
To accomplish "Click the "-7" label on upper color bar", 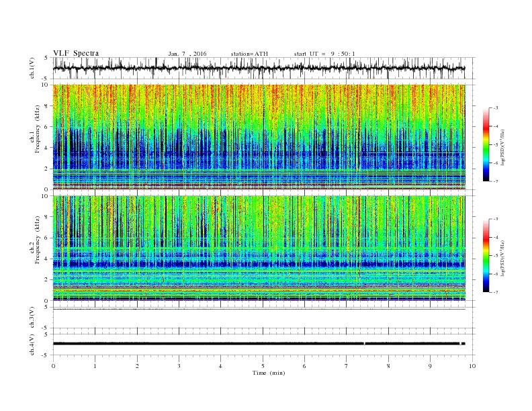I will click(496, 181).
